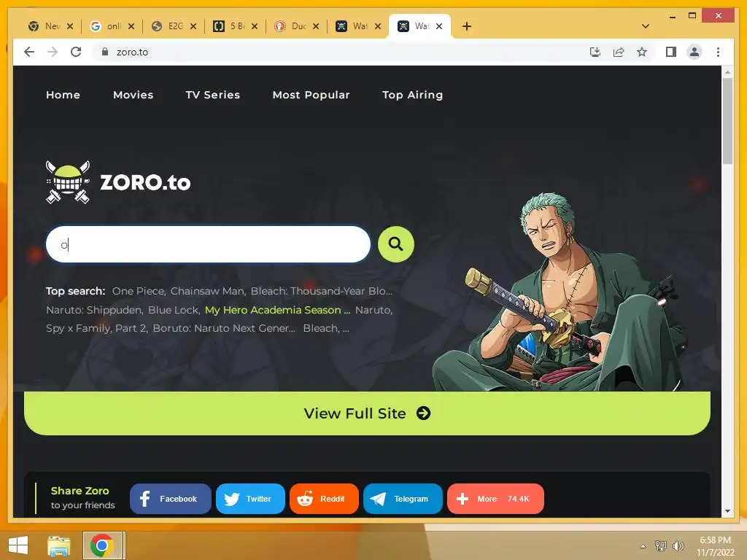Switch to the 'E2G' tab
747x560 pixels.
point(169,26)
